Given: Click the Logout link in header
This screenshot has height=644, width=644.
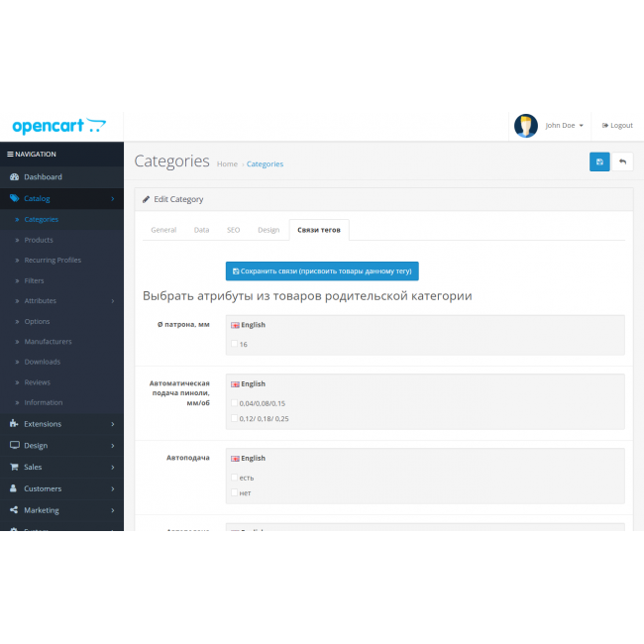Looking at the screenshot, I should pyautogui.click(x=616, y=126).
